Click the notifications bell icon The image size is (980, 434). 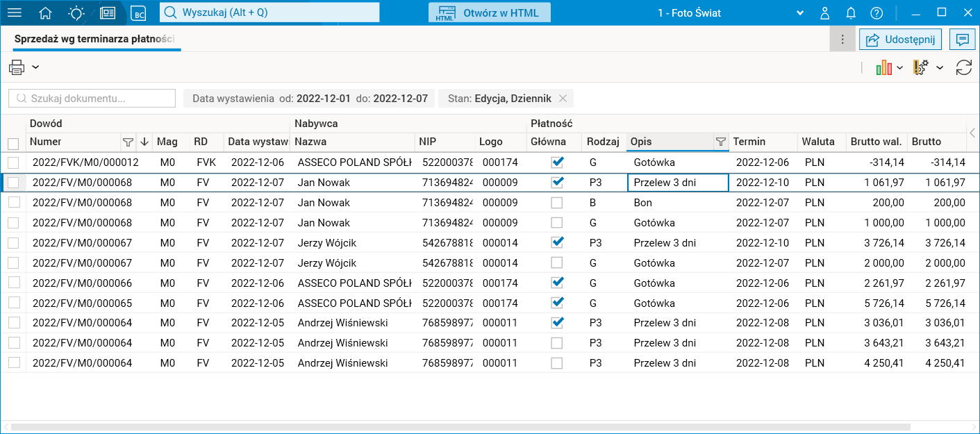(x=851, y=12)
